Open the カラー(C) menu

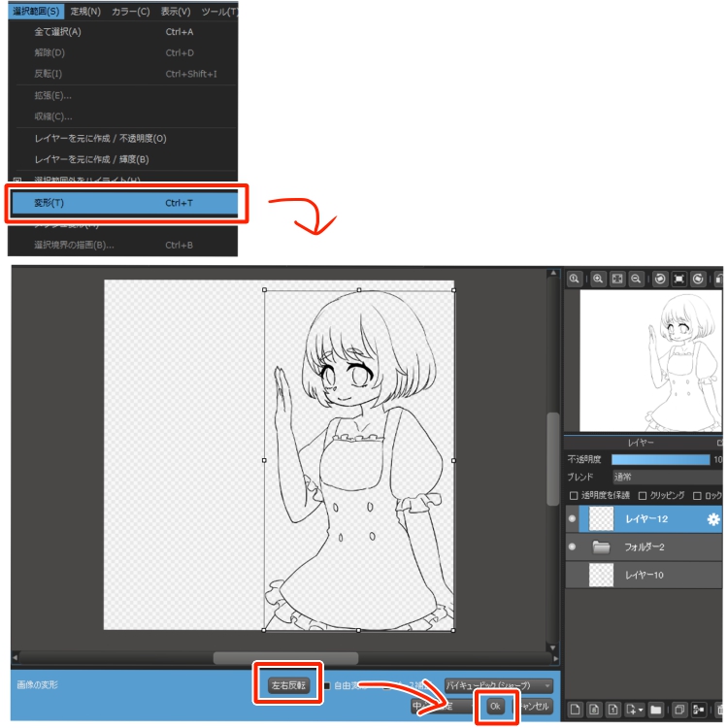130,11
